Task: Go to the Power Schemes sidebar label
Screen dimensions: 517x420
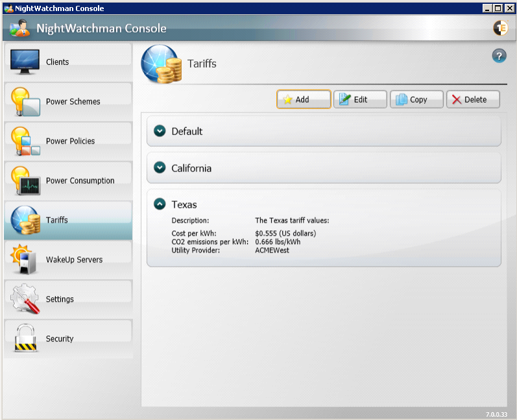Action: [73, 102]
